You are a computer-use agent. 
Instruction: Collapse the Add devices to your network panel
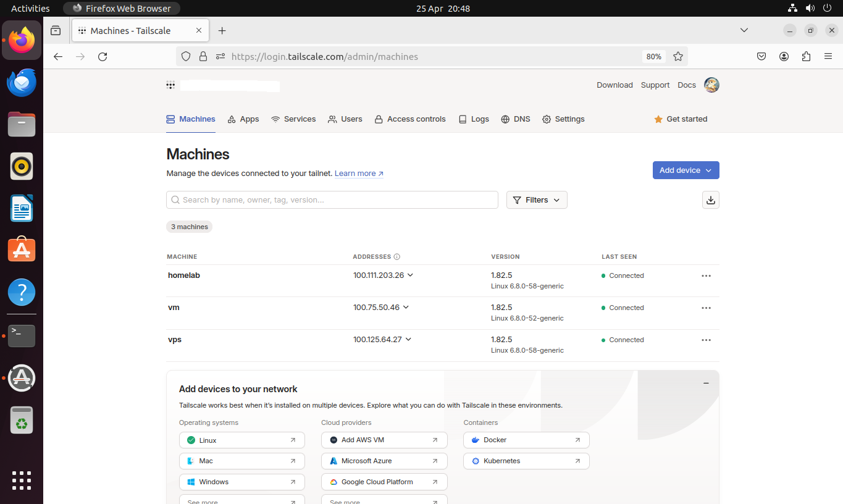click(706, 383)
